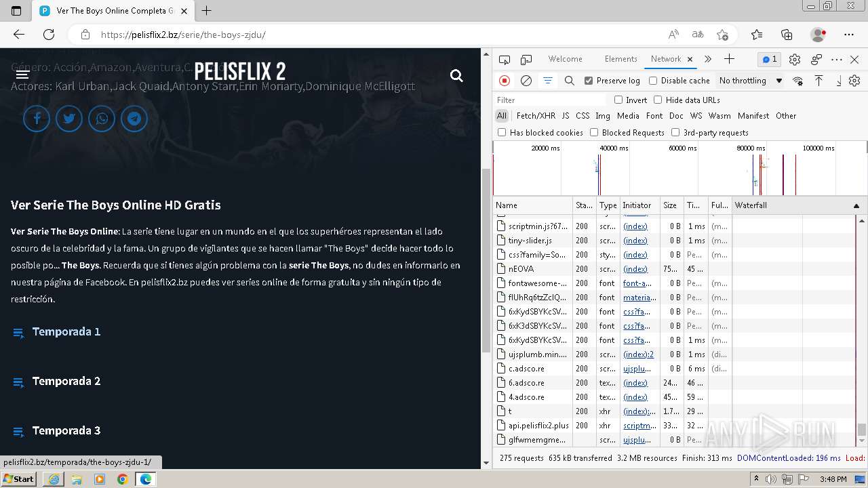Share the series on WhatsApp
The image size is (868, 488).
(x=102, y=119)
